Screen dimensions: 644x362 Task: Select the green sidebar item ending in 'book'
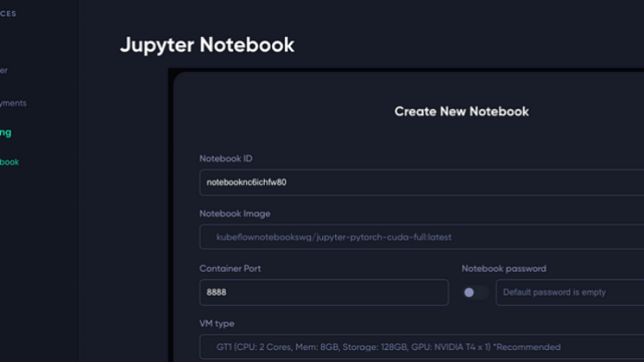(10, 162)
